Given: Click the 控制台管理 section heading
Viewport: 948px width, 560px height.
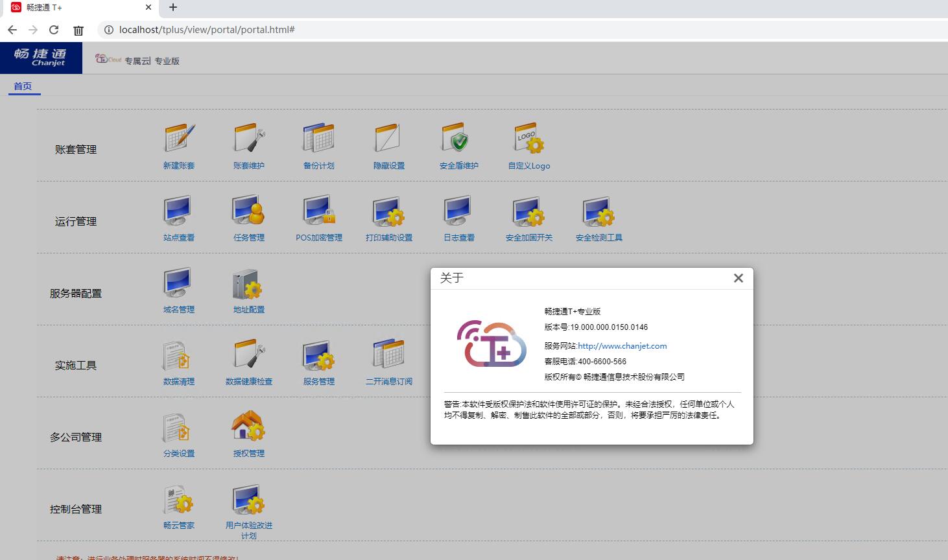Looking at the screenshot, I should click(x=76, y=509).
